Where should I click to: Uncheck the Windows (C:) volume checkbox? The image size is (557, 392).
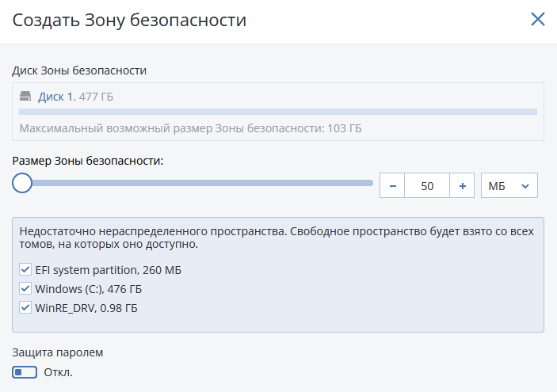point(25,289)
